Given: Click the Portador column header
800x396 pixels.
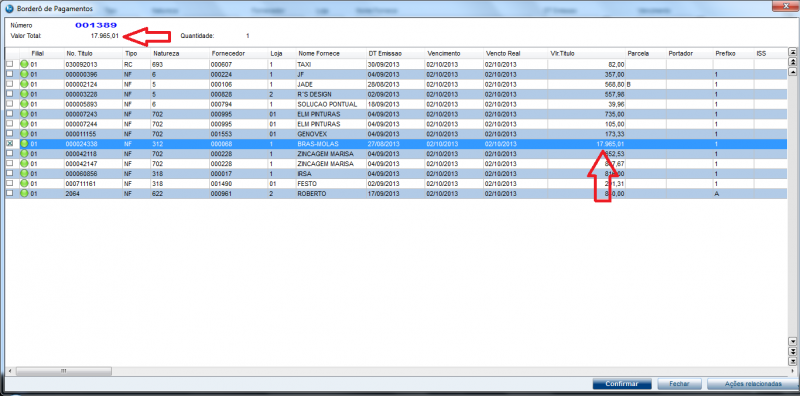Looking at the screenshot, I should click(690, 53).
